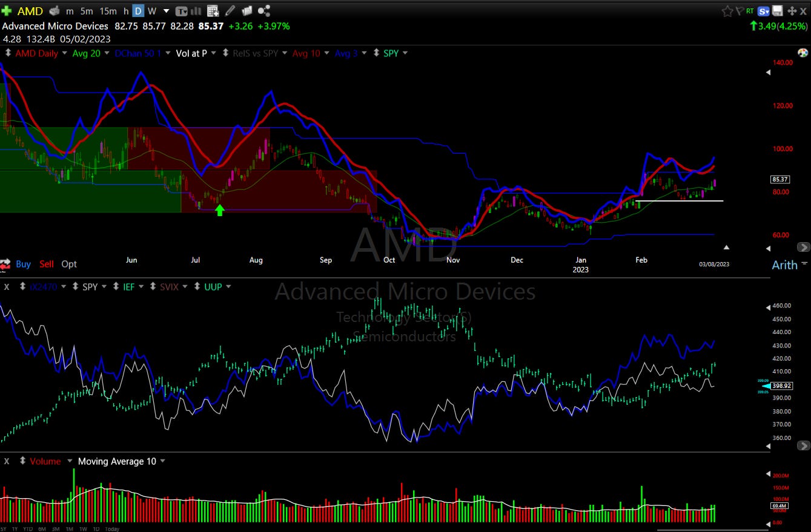Click the floppy disk save icon
Screen dimensions: 811x532
tap(777, 11)
